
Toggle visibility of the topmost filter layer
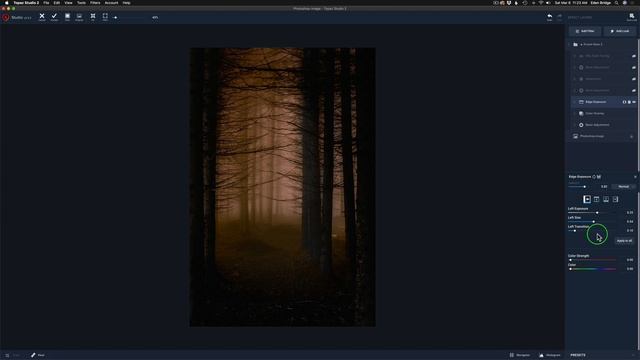tap(634, 56)
